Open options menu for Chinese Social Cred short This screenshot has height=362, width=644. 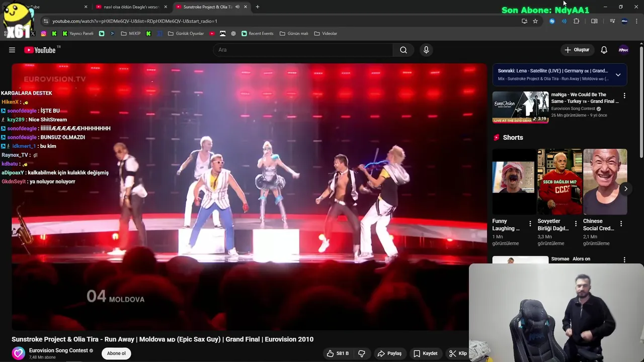(621, 224)
